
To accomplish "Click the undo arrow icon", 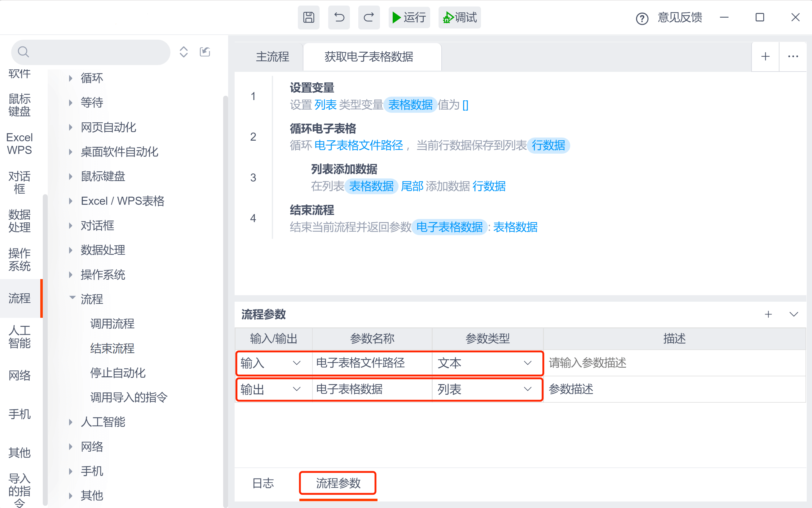I will (339, 17).
